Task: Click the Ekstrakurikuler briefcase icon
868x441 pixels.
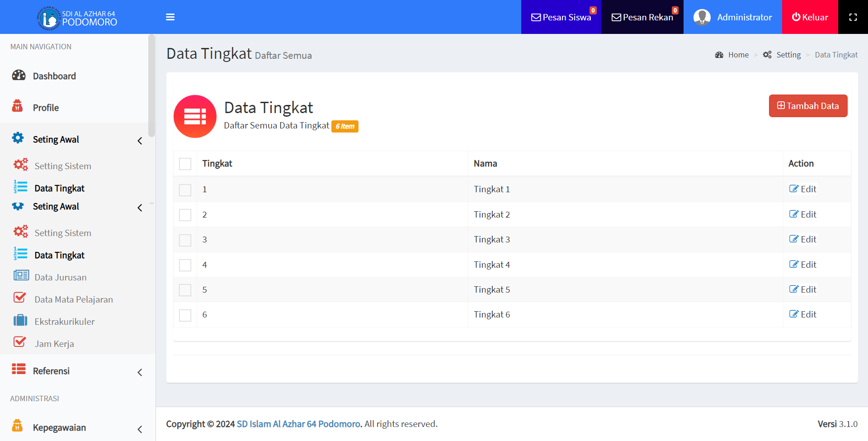Action: 20,321
